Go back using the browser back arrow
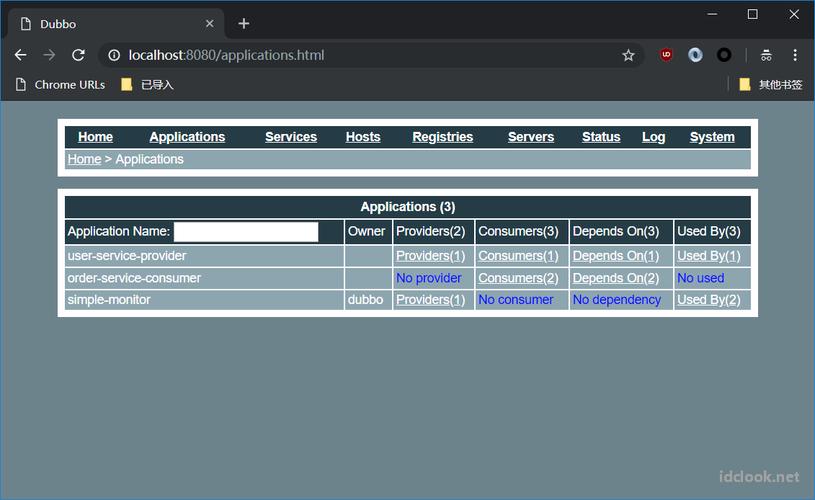This screenshot has width=815, height=500. (20, 55)
